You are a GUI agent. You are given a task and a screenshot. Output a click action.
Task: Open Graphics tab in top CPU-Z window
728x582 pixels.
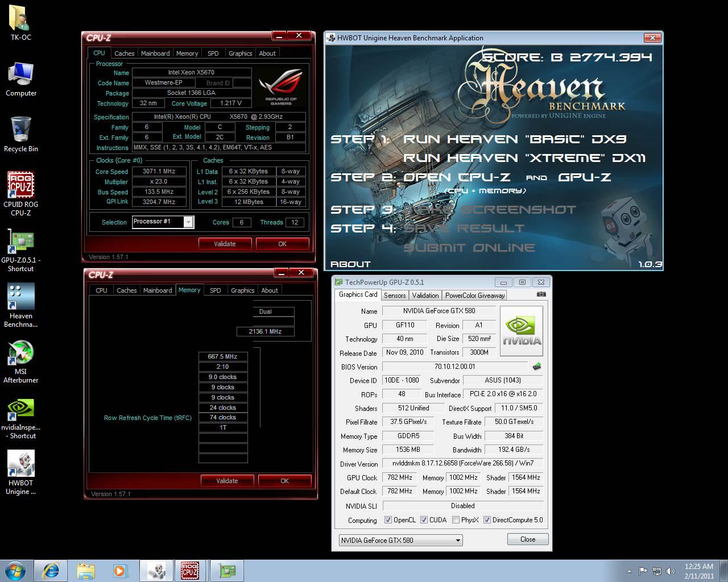point(240,53)
